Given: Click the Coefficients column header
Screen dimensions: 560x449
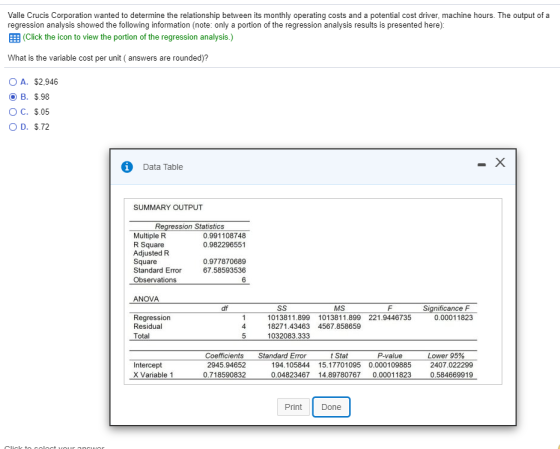Looking at the screenshot, I should click(x=224, y=356).
